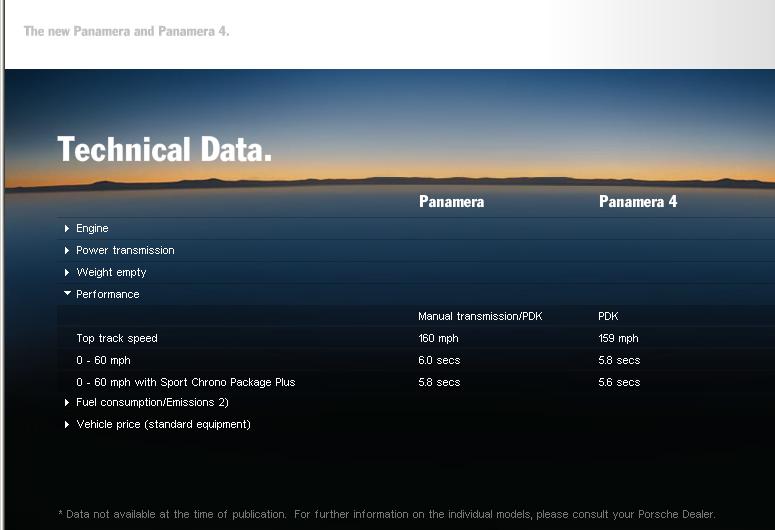The height and width of the screenshot is (530, 775).
Task: Click the new Panamera page title text
Action: (x=127, y=31)
